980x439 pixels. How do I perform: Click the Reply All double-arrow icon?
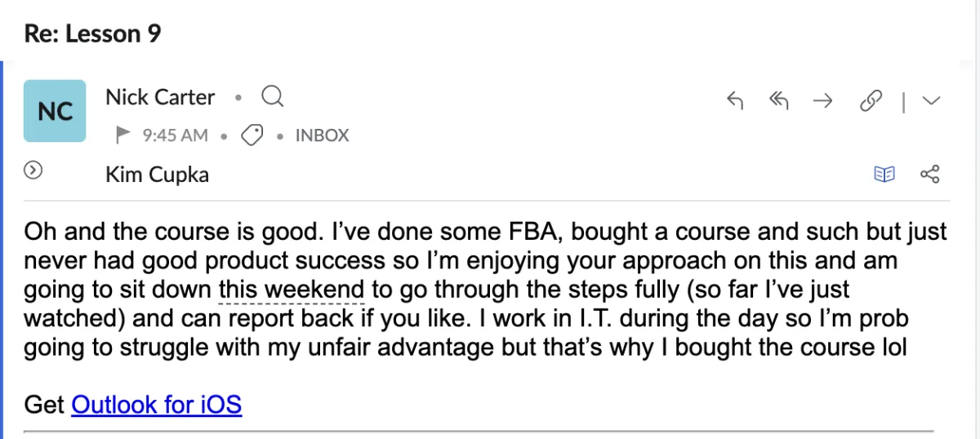click(x=778, y=101)
